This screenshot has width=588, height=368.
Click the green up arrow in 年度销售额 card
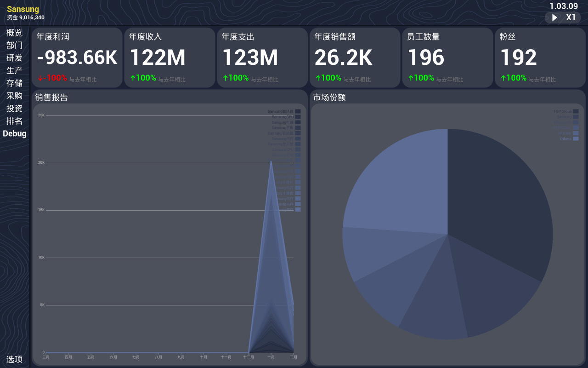(318, 78)
